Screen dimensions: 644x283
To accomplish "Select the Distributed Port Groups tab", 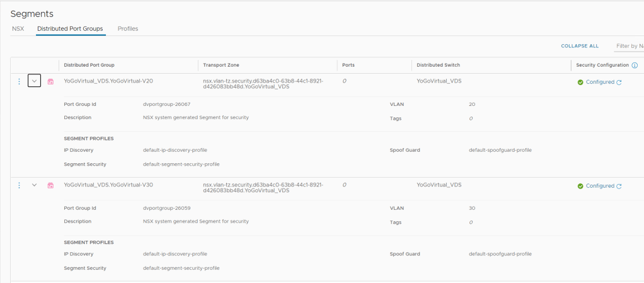I will tap(71, 28).
